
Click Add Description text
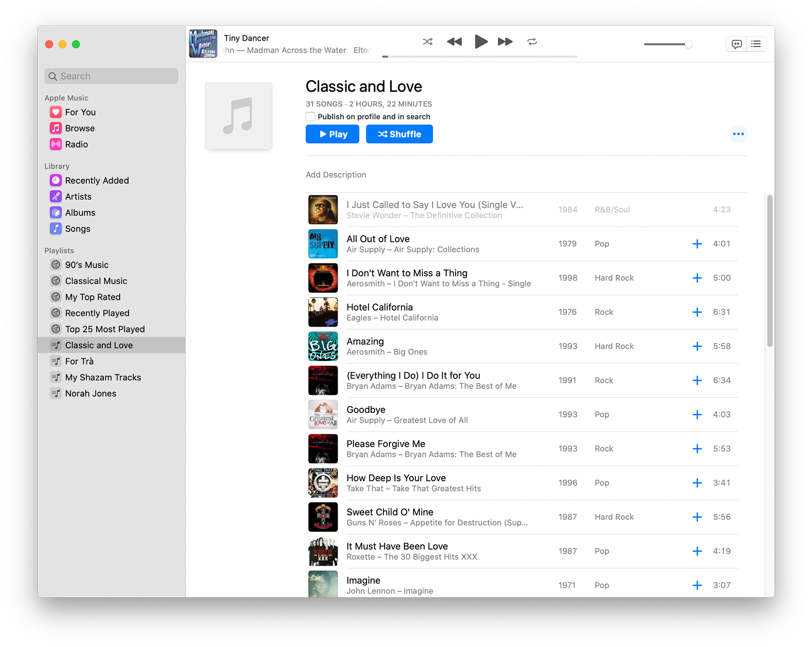coord(336,175)
